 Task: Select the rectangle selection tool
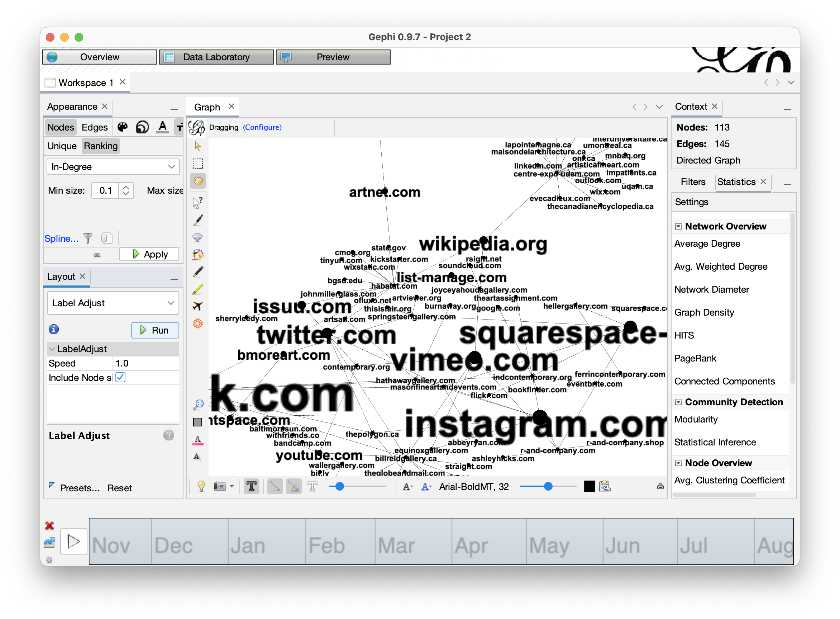[198, 164]
